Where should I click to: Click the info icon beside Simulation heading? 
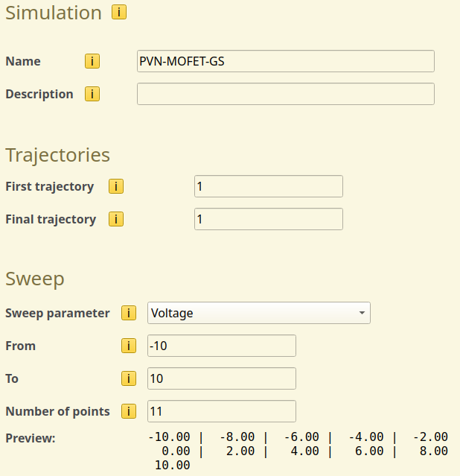point(118,13)
